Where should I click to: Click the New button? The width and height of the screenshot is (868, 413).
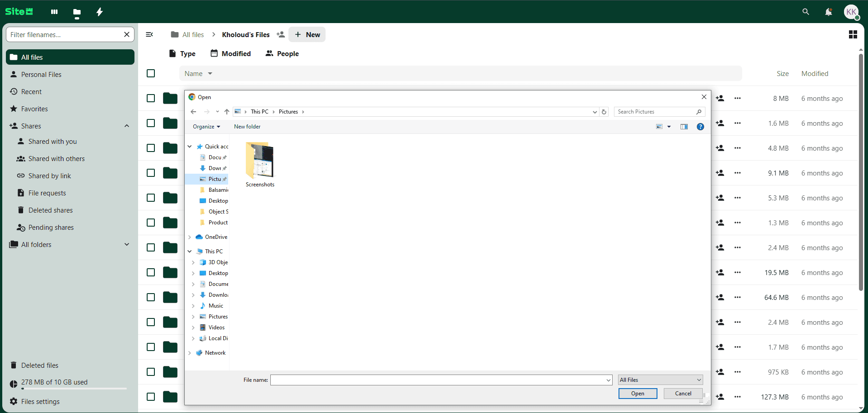click(x=307, y=35)
